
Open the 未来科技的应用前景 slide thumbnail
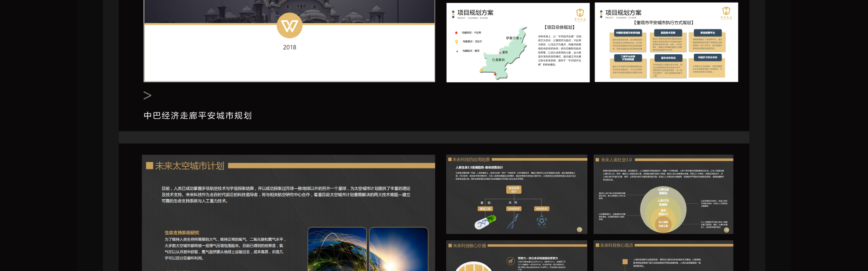pos(517,194)
